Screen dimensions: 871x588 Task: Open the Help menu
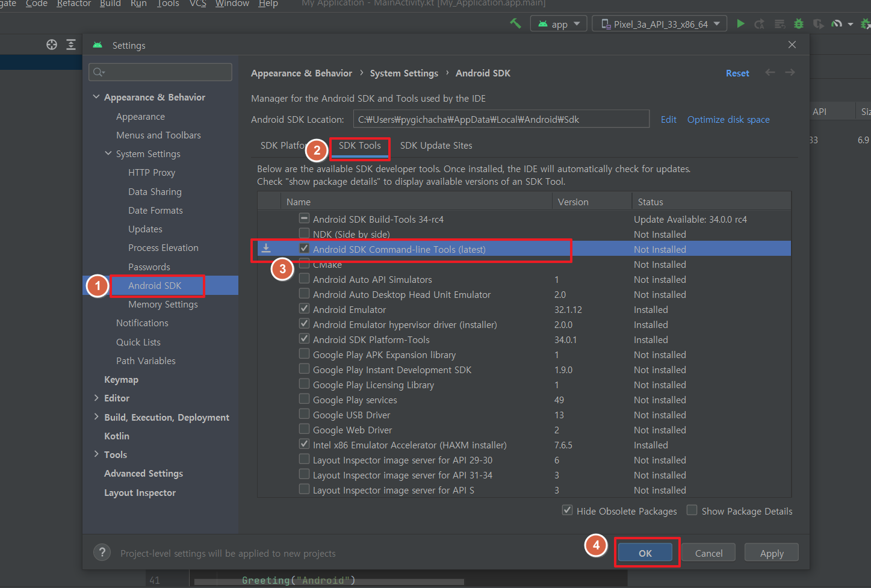point(268,4)
